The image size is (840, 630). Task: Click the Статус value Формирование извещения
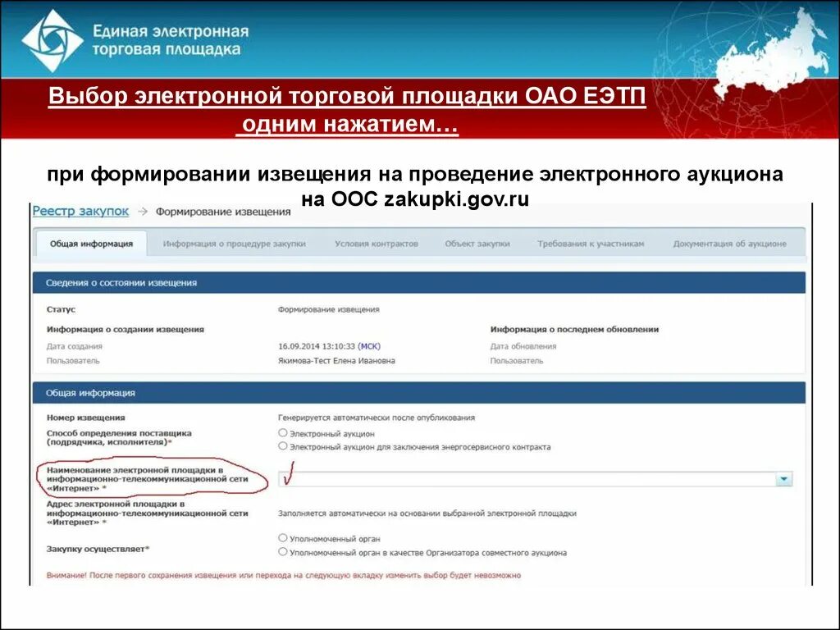[x=328, y=309]
